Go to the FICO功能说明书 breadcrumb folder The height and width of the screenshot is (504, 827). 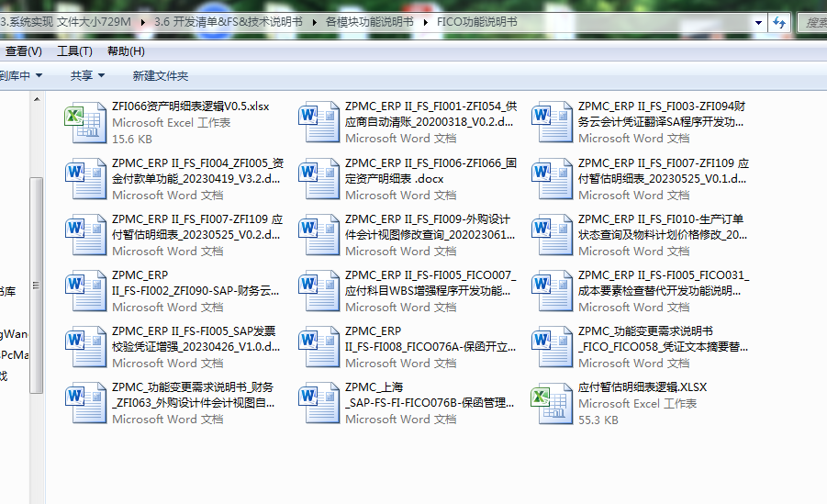[476, 22]
